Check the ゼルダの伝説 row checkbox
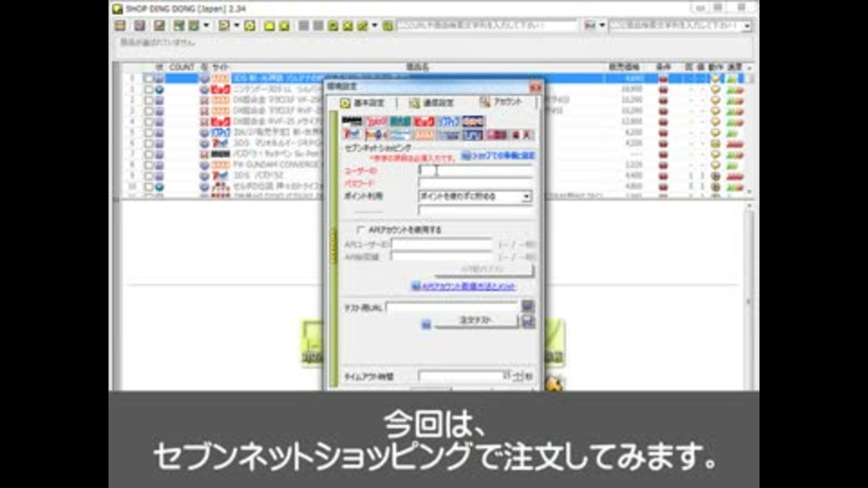868x488 pixels. pyautogui.click(x=148, y=187)
